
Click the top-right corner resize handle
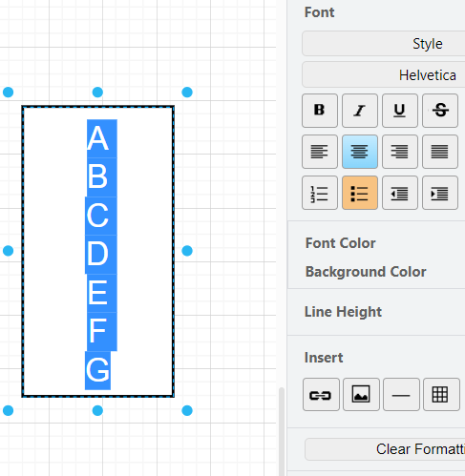187,93
